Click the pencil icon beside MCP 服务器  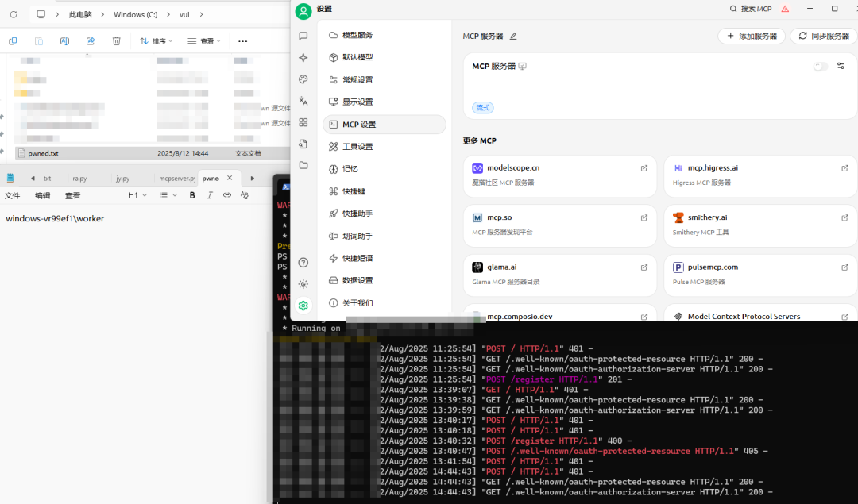[513, 37]
